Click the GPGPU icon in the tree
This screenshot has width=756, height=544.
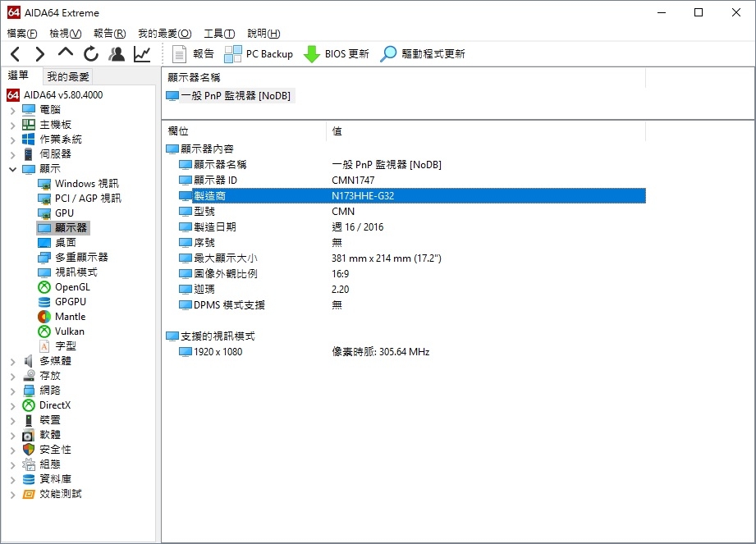(x=44, y=302)
